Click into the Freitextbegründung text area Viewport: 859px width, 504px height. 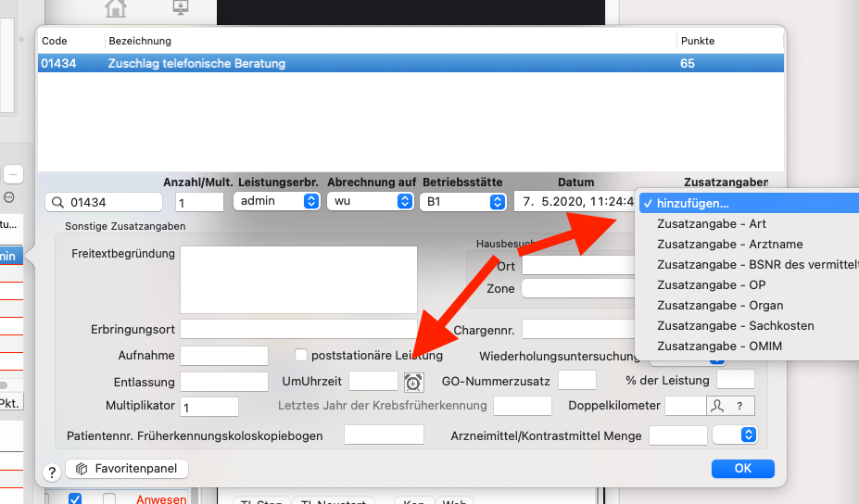tap(298, 280)
